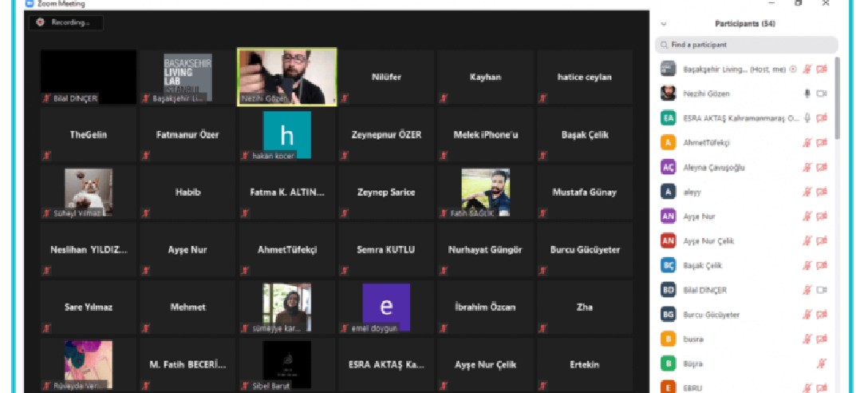The width and height of the screenshot is (868, 393).
Task: Focus the Find a participant search box
Action: pos(746,45)
